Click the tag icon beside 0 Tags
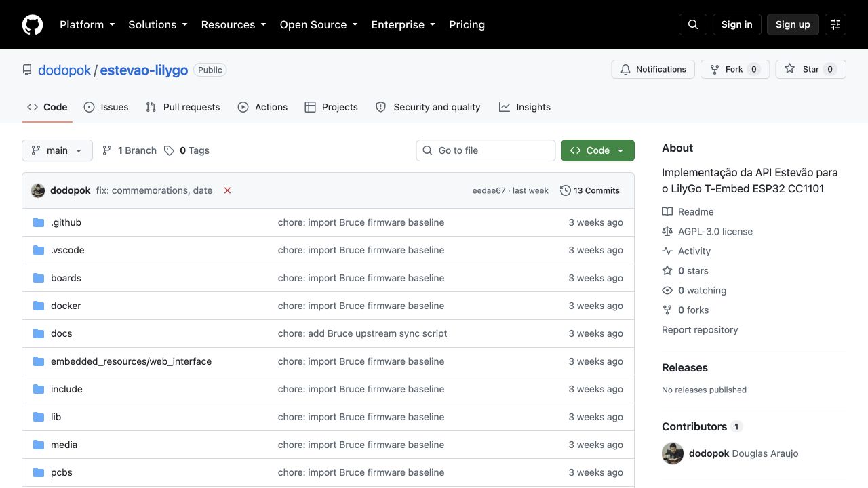Viewport: 868px width, 488px height. point(169,150)
